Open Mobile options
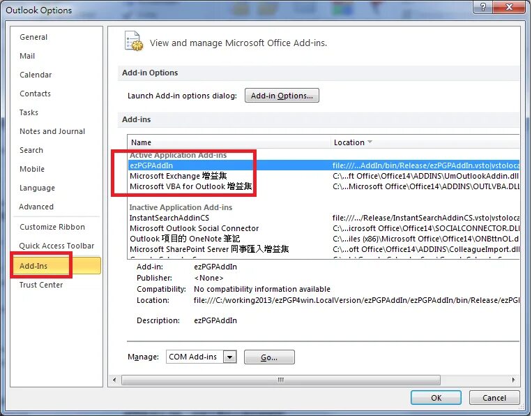 click(x=32, y=169)
